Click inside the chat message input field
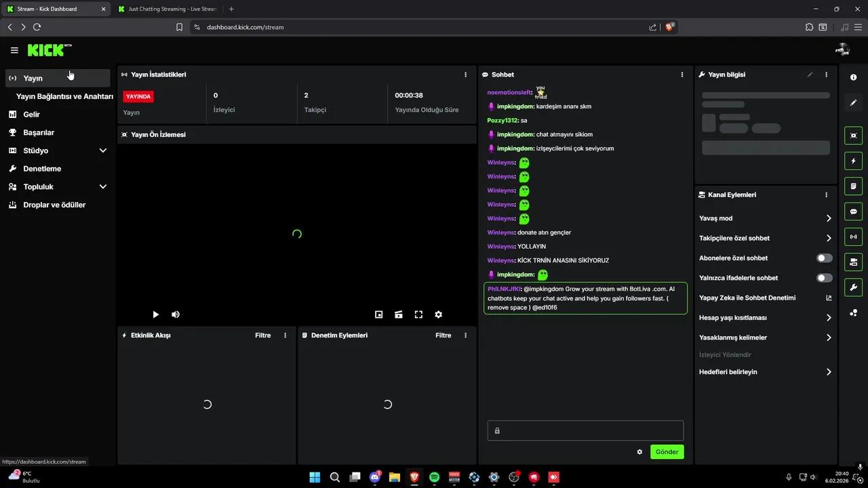Image resolution: width=868 pixels, height=488 pixels. (585, 430)
